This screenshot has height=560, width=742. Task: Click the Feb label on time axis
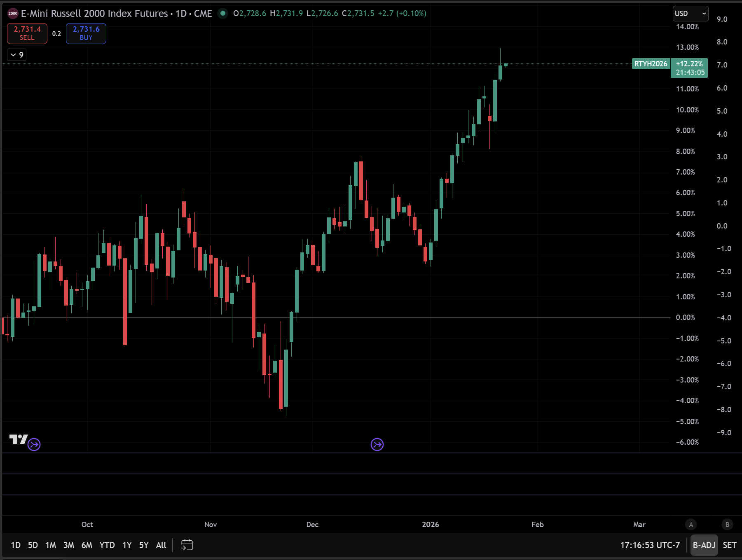[x=538, y=525]
